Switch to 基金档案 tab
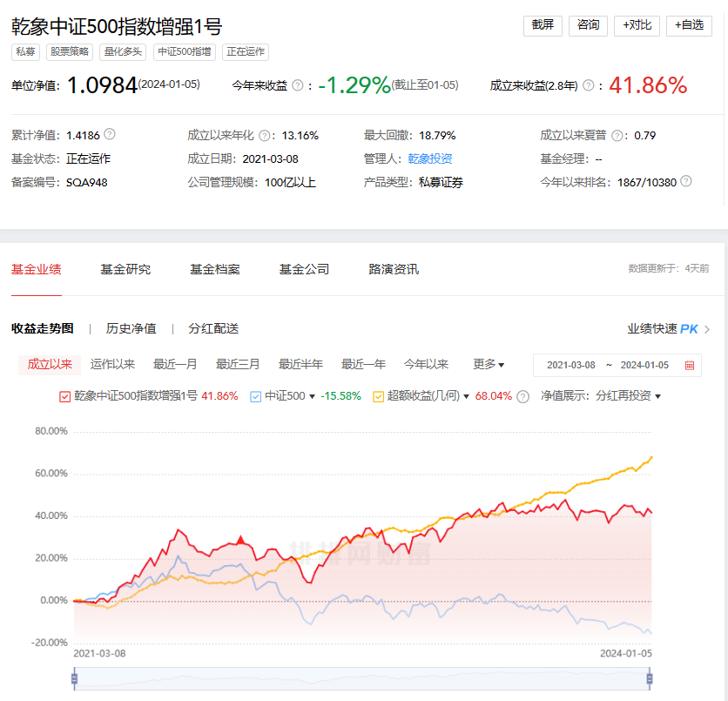Screen dimensions: 728x701 pyautogui.click(x=215, y=269)
